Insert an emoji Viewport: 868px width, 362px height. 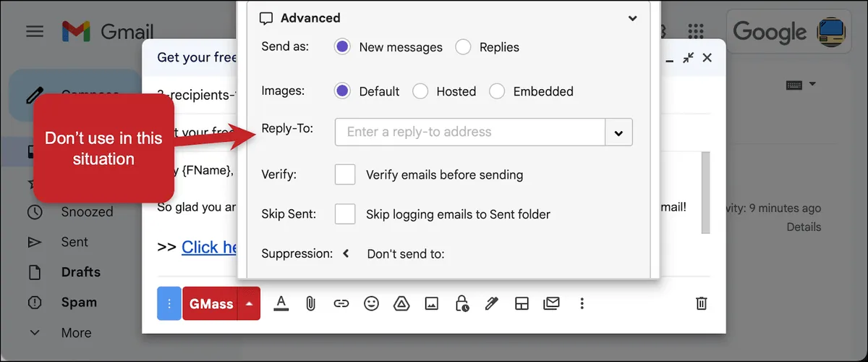coord(371,304)
